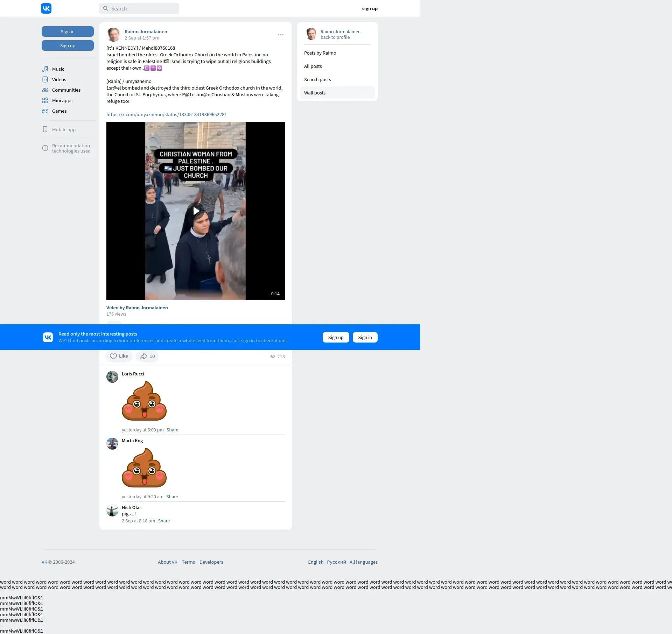This screenshot has width=672, height=634.
Task: Play the Christian woman video
Action: point(196,211)
